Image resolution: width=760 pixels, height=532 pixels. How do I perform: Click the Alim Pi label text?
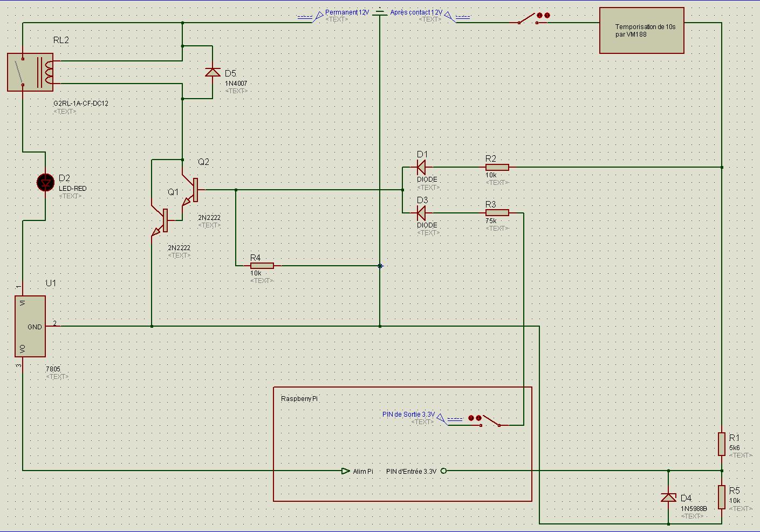(363, 471)
